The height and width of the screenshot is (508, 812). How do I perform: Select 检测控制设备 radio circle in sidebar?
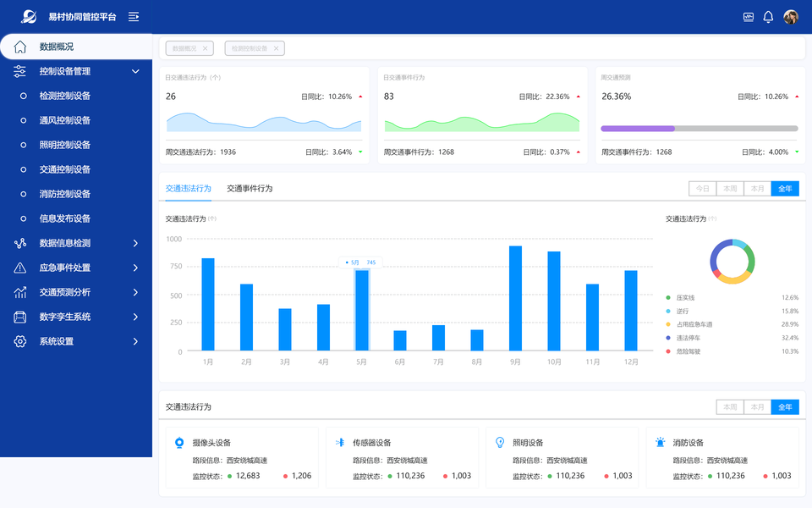pyautogui.click(x=23, y=96)
